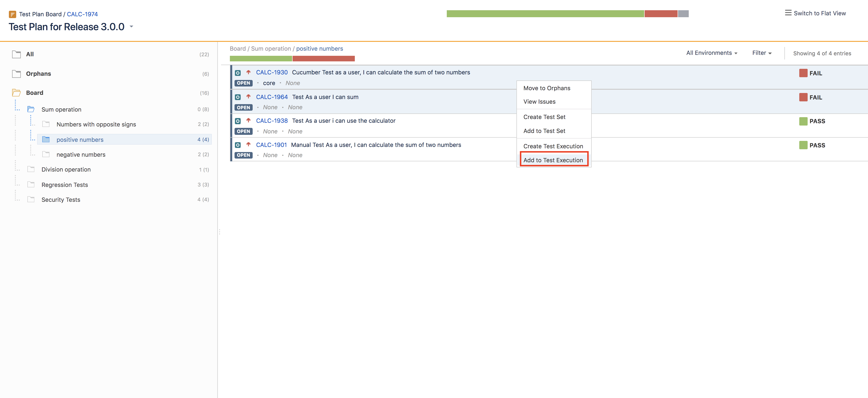Open the CALC-1964 issue link

point(272,97)
